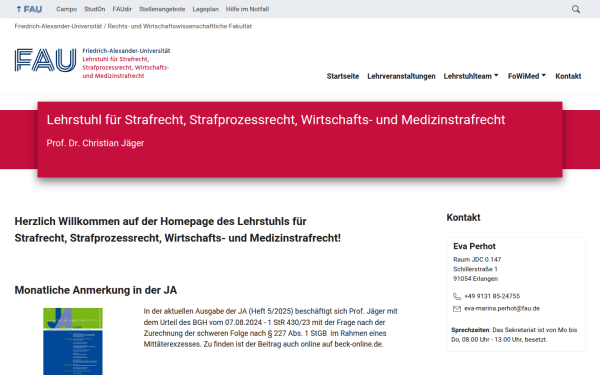Screen dimensions: 600x375
Task: Click the Herzlich Willkommen heading
Action: pyautogui.click(x=178, y=230)
